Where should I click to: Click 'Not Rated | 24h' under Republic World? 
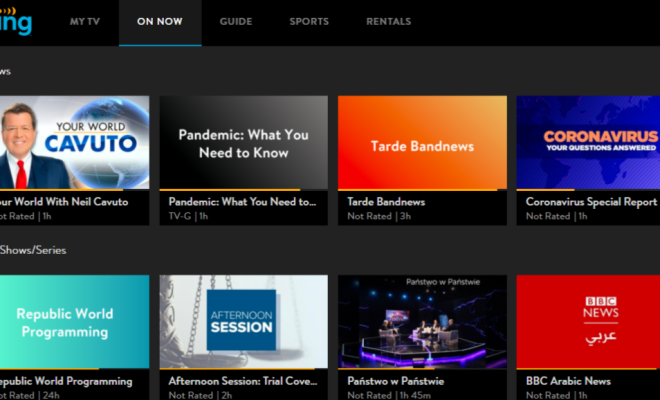click(30, 395)
